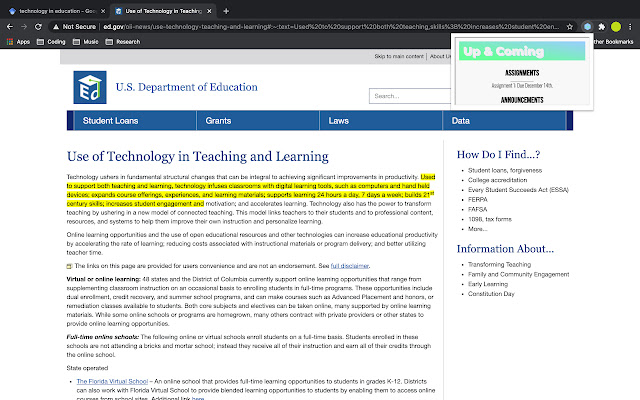640x400 pixels.
Task: Open the FAFSA link
Action: 478,209
